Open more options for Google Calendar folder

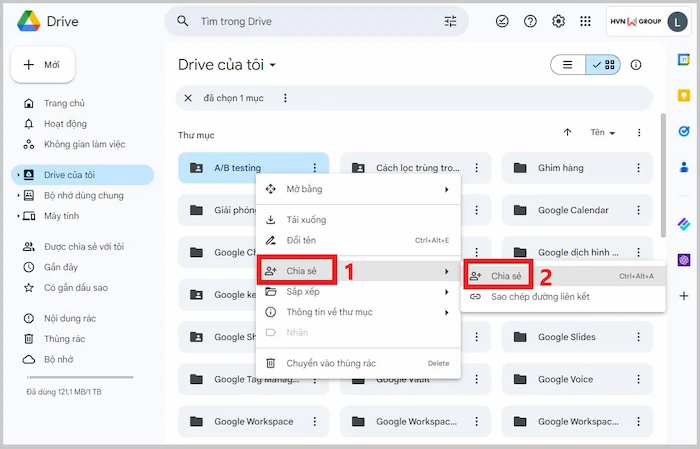638,210
